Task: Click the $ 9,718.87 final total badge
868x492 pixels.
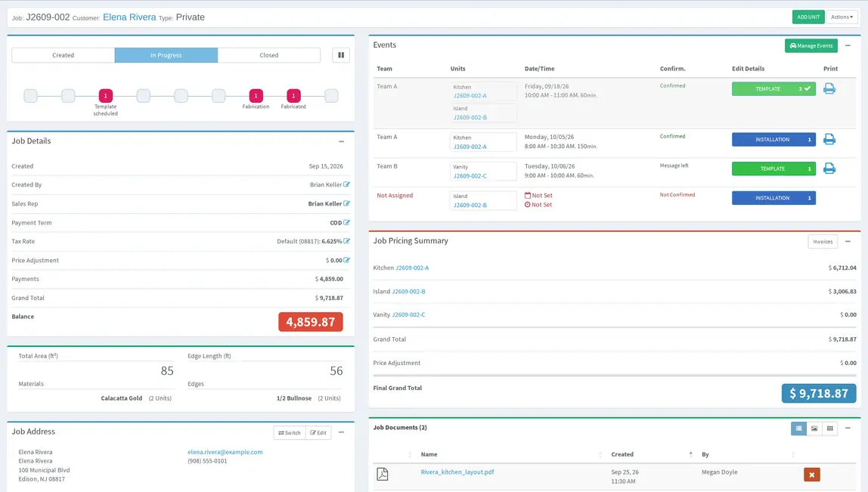Action: [819, 394]
